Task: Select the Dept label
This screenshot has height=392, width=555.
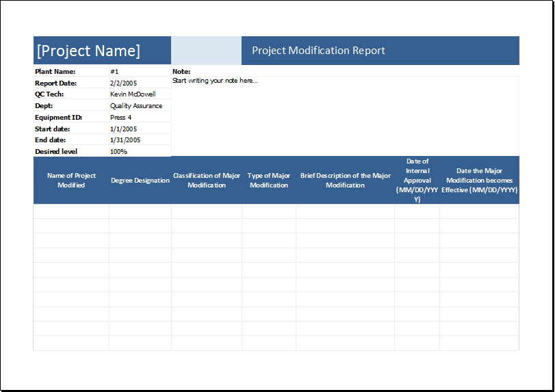Action: click(x=44, y=106)
